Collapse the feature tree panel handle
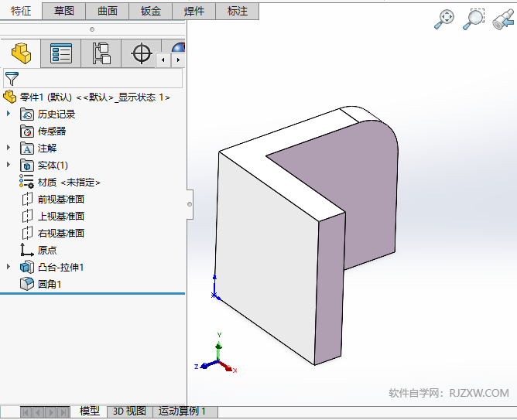The image size is (517, 420). point(190,204)
